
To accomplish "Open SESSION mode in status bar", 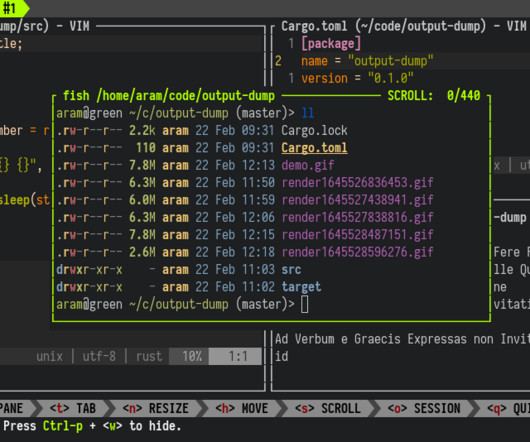I will pos(424,409).
